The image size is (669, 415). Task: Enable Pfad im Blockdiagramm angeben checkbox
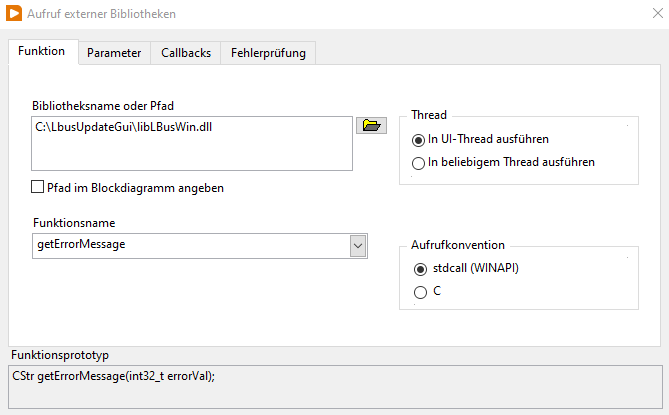tap(38, 187)
